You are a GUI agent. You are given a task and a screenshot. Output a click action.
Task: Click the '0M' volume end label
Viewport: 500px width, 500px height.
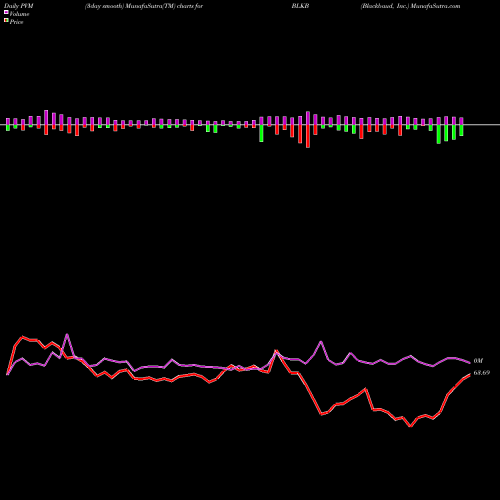(478, 361)
